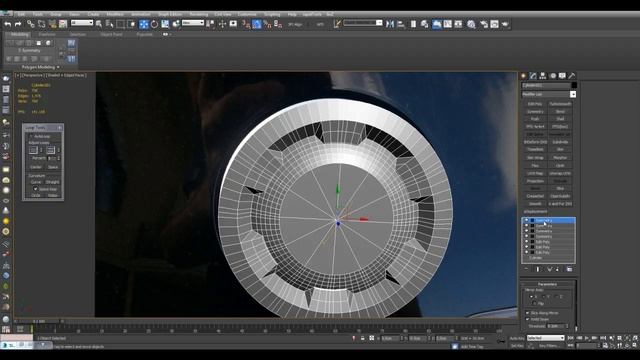Click the Redo arrow in main toolbar
This screenshot has height=360, width=640.
point(18,24)
